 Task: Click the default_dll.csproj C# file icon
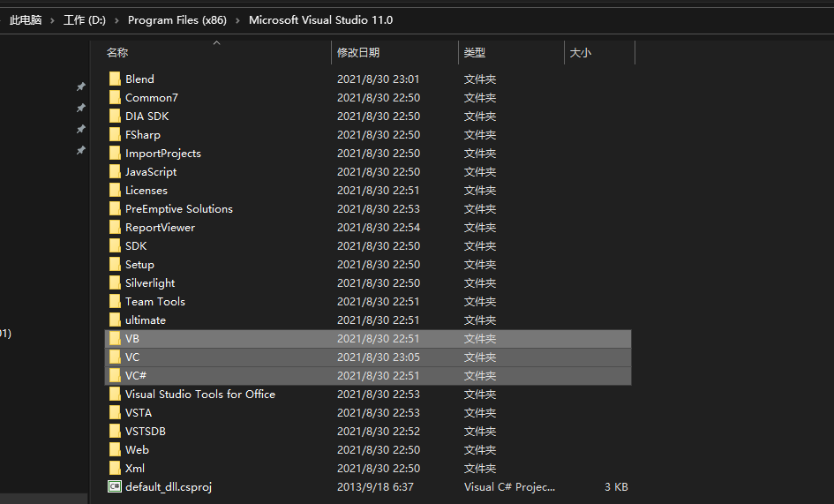coord(115,486)
